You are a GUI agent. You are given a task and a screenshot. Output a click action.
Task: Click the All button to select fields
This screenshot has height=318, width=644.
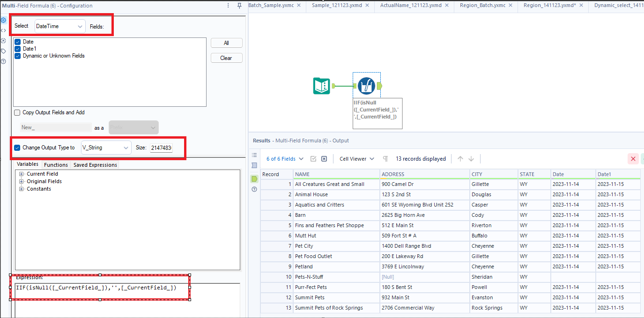[x=226, y=43]
